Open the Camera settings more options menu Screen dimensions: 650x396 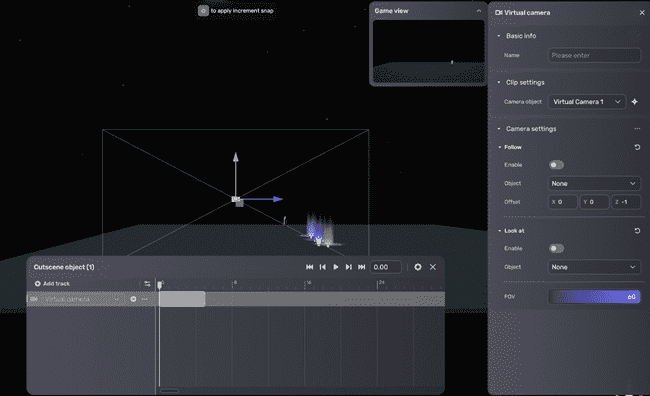[x=637, y=129]
